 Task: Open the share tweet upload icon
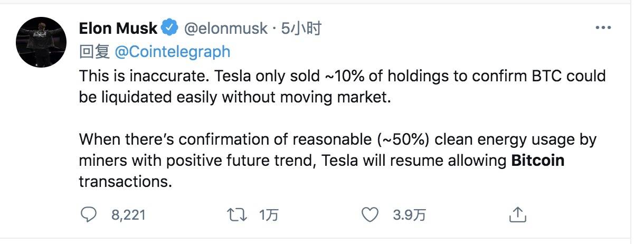[517, 214]
